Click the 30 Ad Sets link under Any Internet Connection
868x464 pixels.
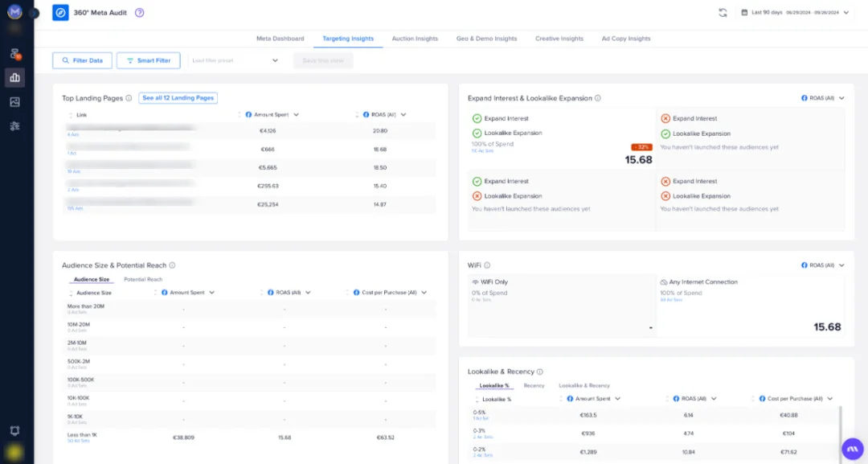671,300
